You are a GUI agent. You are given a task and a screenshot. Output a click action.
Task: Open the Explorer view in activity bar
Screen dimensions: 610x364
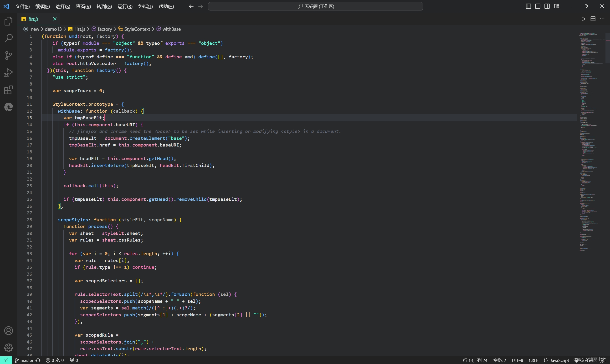point(9,21)
